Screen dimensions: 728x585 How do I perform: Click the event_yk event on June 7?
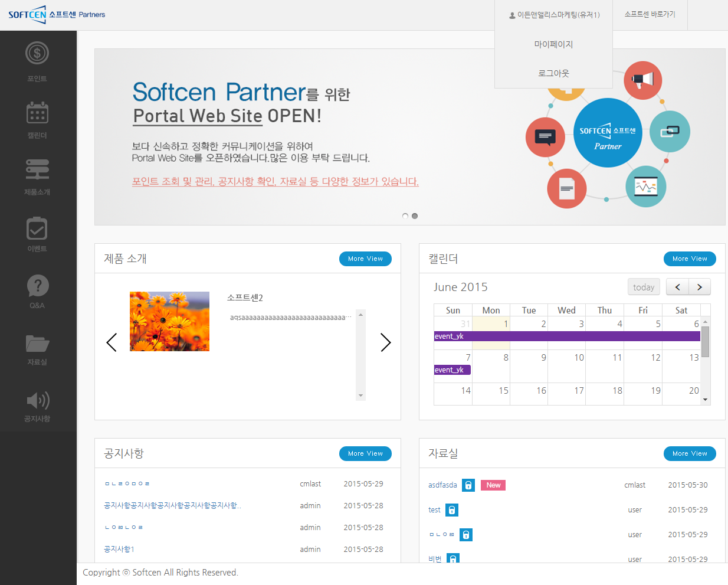(452, 370)
